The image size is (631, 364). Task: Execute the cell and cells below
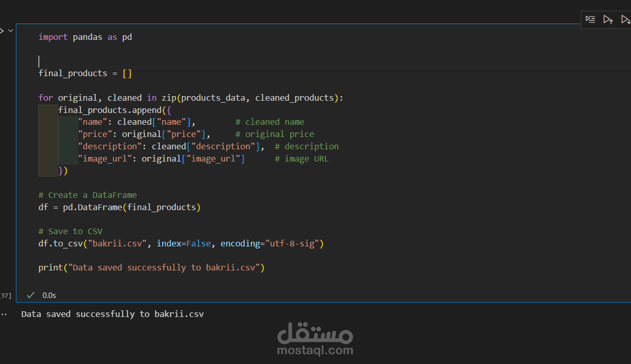pos(626,19)
